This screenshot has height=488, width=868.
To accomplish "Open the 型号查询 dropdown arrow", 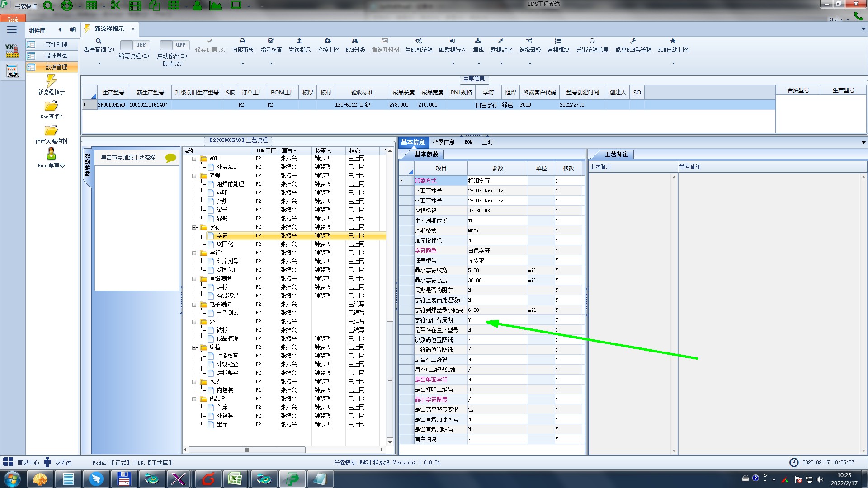I will [x=99, y=64].
